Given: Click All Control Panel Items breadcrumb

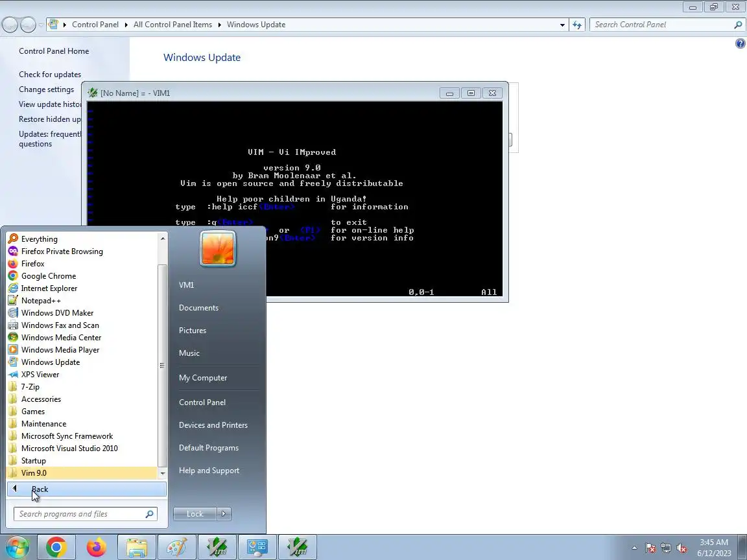Looking at the screenshot, I should coord(173,25).
